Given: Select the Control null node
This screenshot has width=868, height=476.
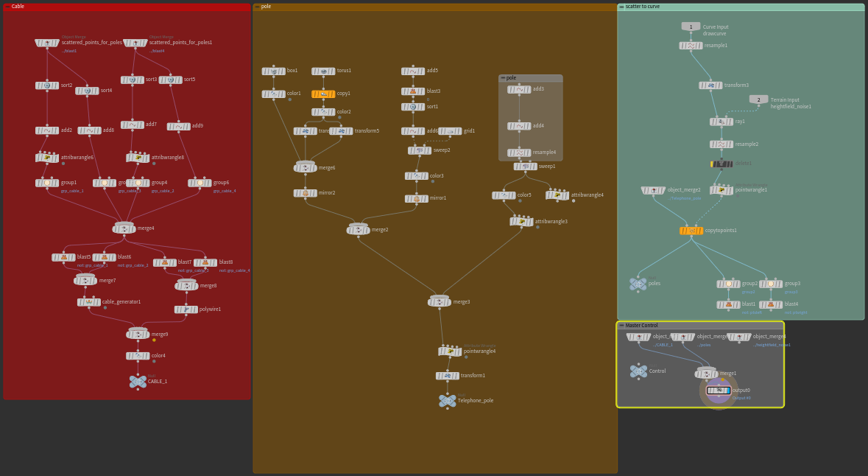Looking at the screenshot, I should point(638,371).
